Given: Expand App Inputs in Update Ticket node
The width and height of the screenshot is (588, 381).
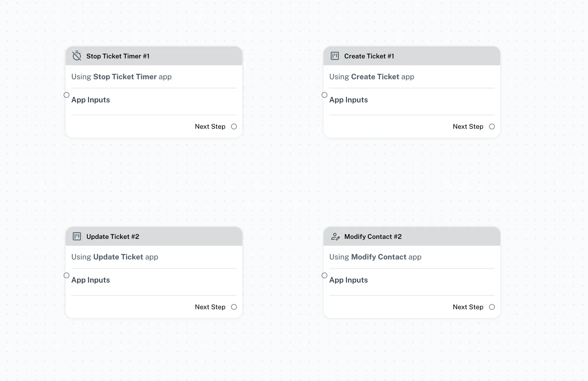Looking at the screenshot, I should 91,280.
